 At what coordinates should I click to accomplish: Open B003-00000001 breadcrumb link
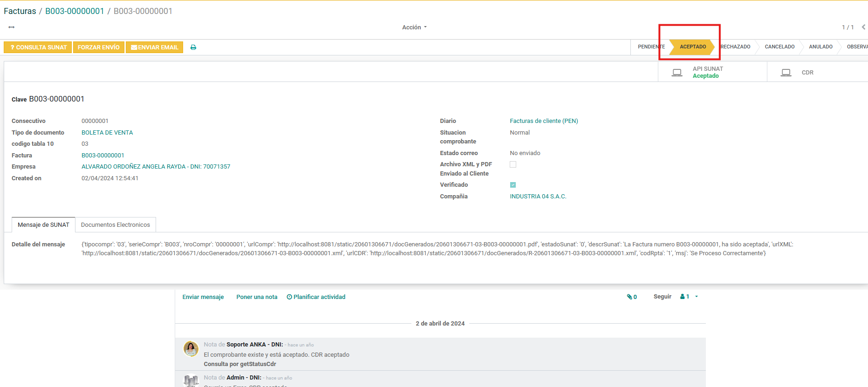[x=75, y=11]
